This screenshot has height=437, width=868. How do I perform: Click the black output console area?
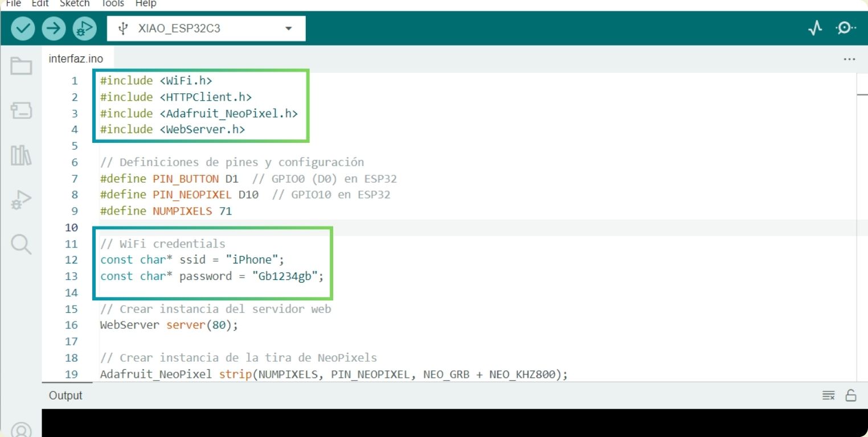(455, 423)
